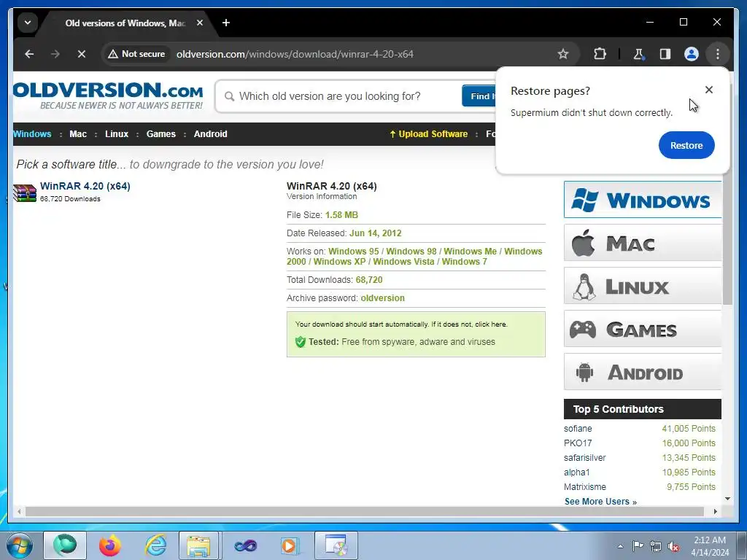The width and height of the screenshot is (747, 560).
Task: Open the browser profile avatar
Action: pos(692,54)
